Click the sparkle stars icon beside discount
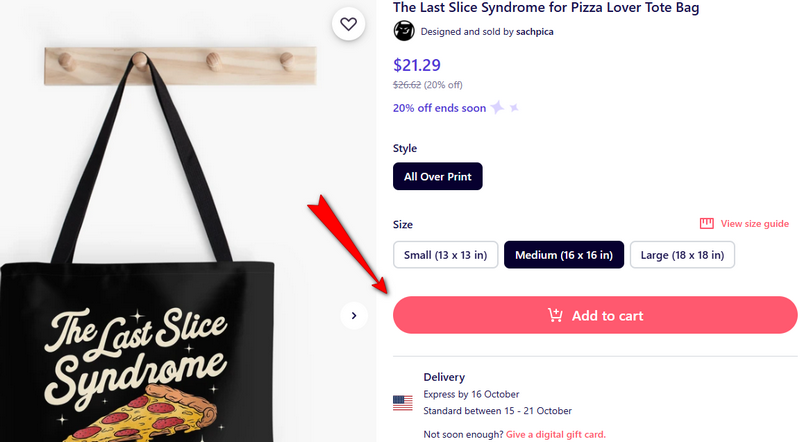This screenshot has width=800, height=442. [504, 108]
